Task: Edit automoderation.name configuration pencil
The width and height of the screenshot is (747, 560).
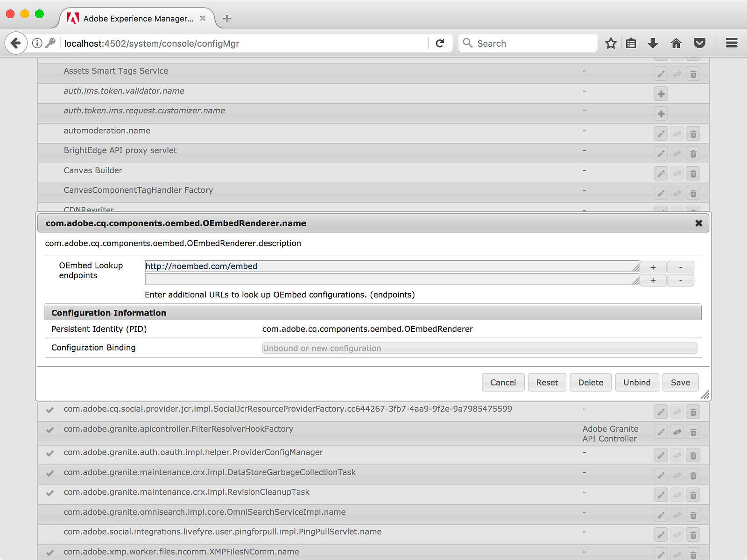Action: pyautogui.click(x=661, y=134)
